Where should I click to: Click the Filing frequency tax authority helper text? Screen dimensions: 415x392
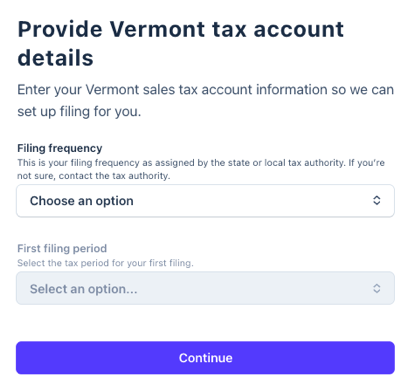click(x=201, y=169)
